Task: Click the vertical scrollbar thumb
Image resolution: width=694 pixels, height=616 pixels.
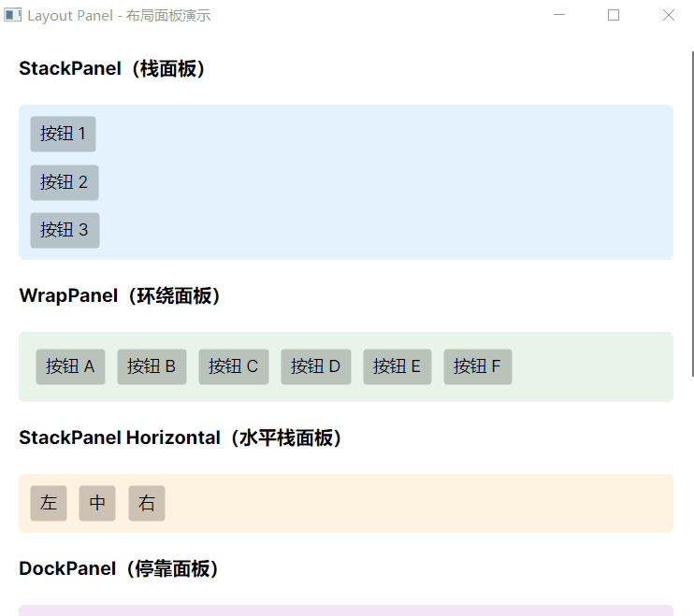Action: click(x=691, y=213)
